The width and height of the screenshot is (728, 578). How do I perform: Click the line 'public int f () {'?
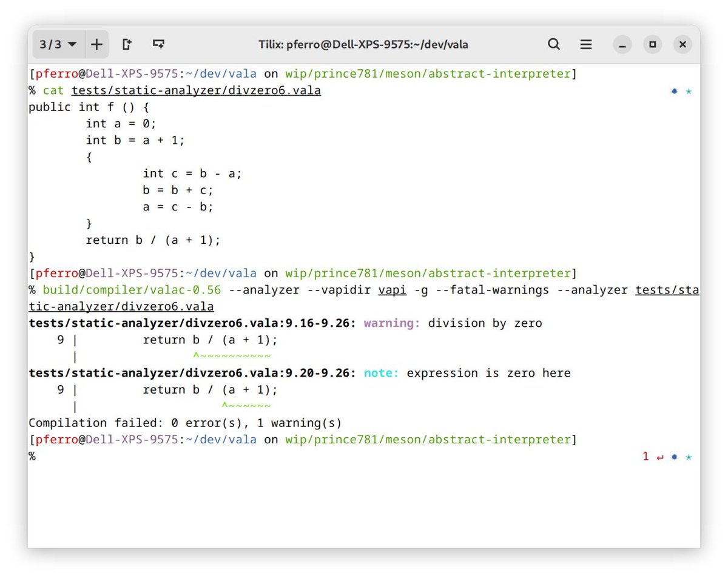(89, 107)
